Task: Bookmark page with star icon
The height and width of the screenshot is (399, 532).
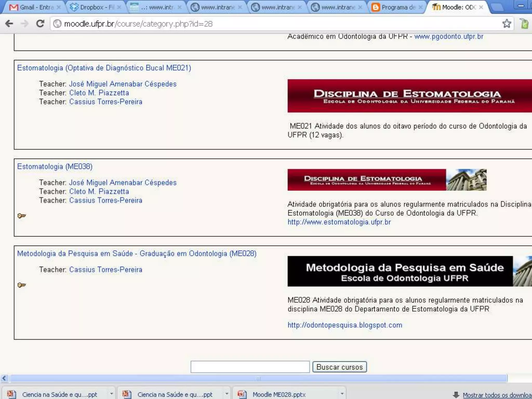Action: coord(506,24)
